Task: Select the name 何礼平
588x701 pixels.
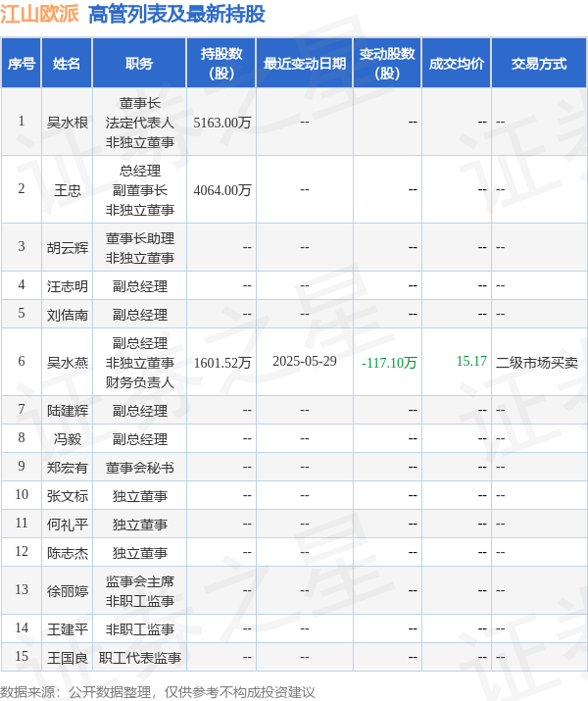Action: click(68, 525)
